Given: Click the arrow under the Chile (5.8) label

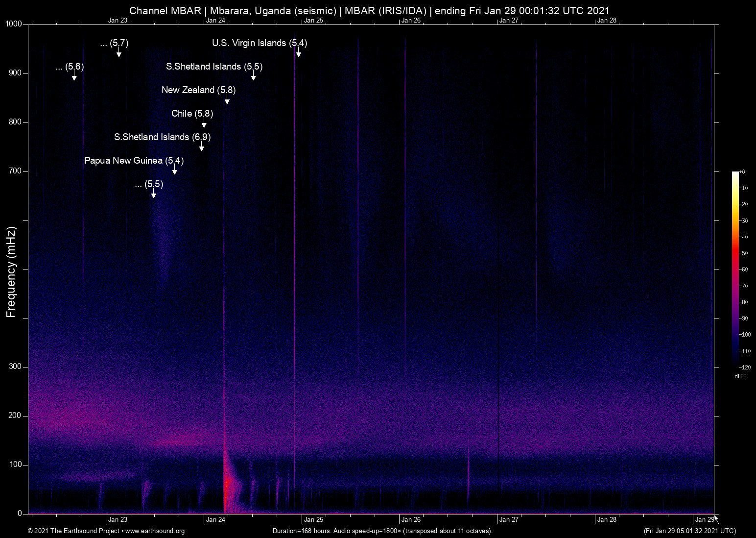Looking at the screenshot, I should point(204,123).
